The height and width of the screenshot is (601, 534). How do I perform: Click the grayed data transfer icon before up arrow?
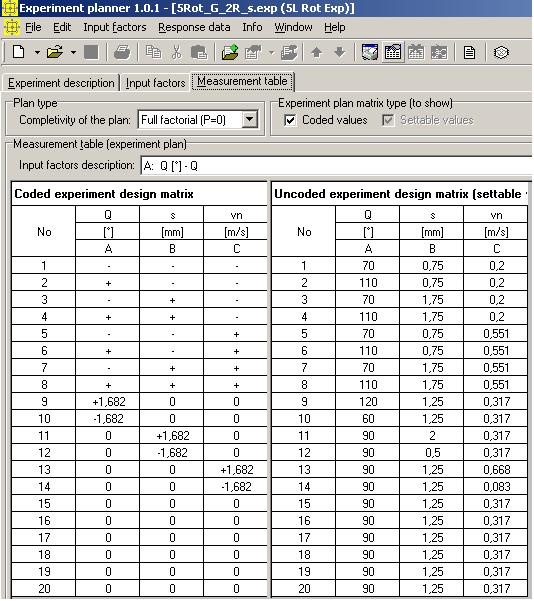[289, 52]
